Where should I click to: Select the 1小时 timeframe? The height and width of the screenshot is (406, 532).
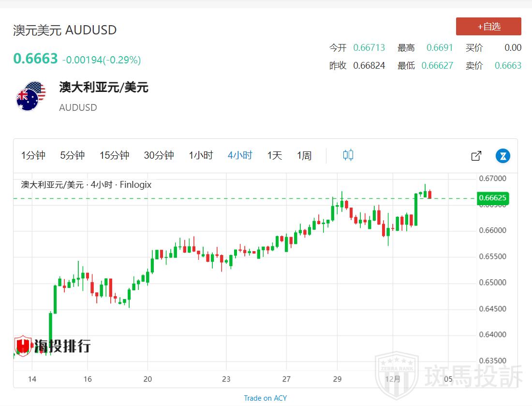(x=201, y=156)
